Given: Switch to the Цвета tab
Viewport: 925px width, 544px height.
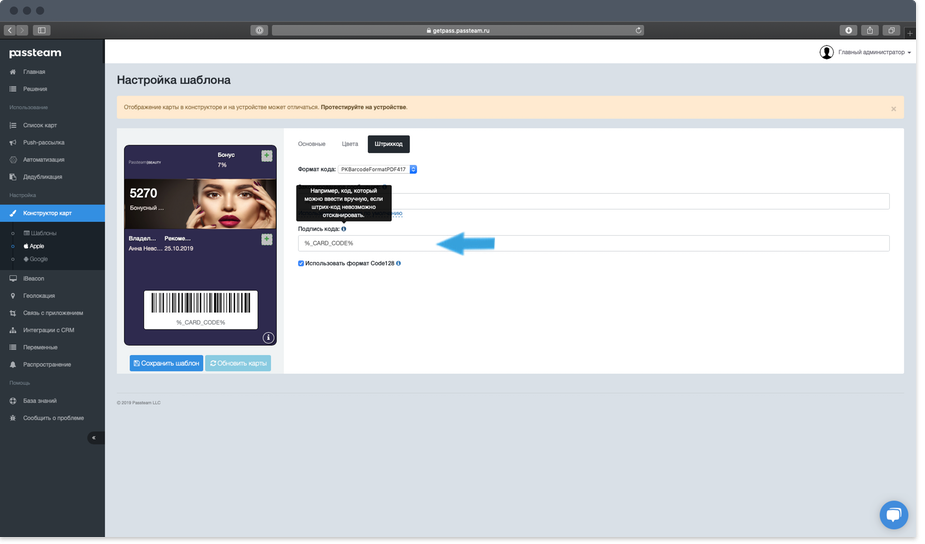Looking at the screenshot, I should point(350,145).
